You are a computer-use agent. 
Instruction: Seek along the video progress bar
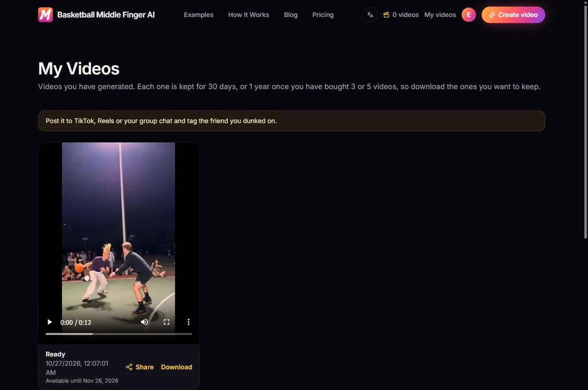[119, 334]
